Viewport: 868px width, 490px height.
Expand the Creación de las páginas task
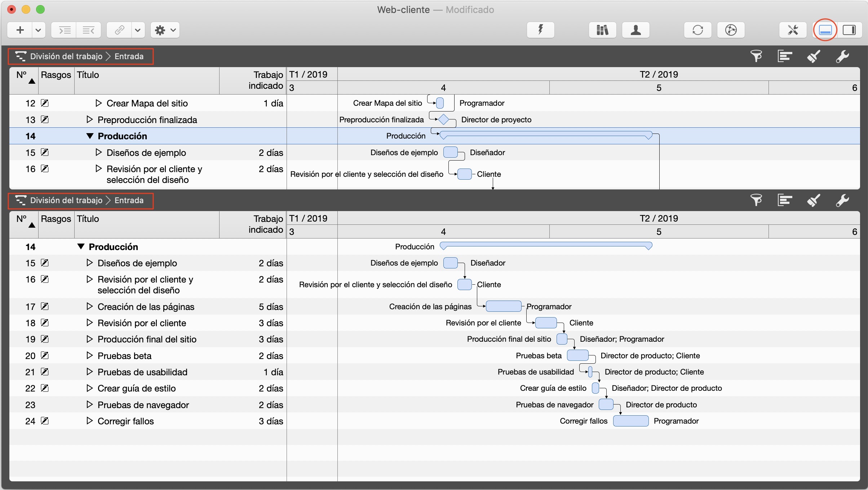click(90, 307)
